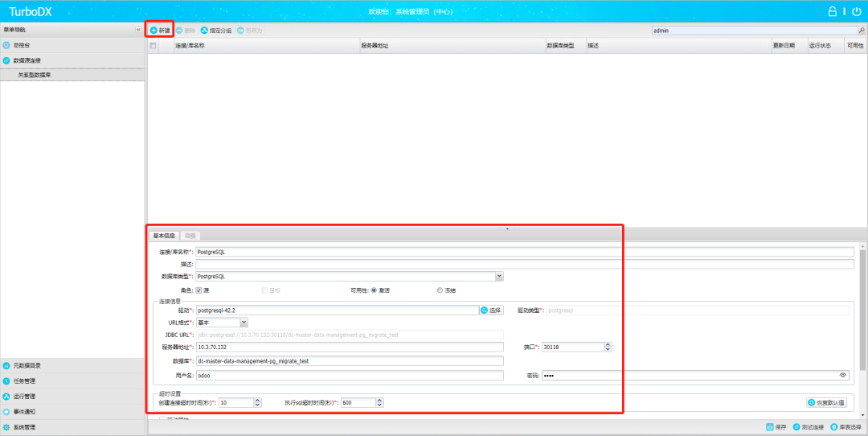
Task: Switch to the 高级 tab
Action: pos(190,236)
